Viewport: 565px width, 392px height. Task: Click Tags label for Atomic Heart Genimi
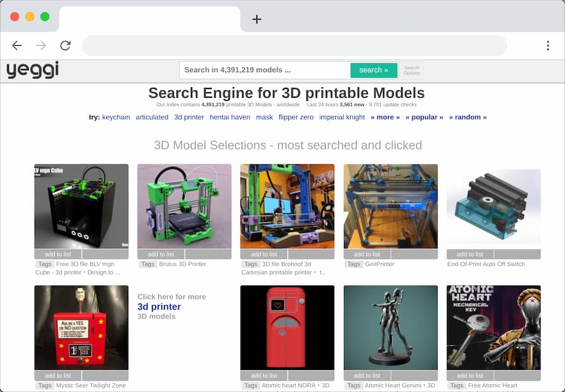click(x=354, y=386)
